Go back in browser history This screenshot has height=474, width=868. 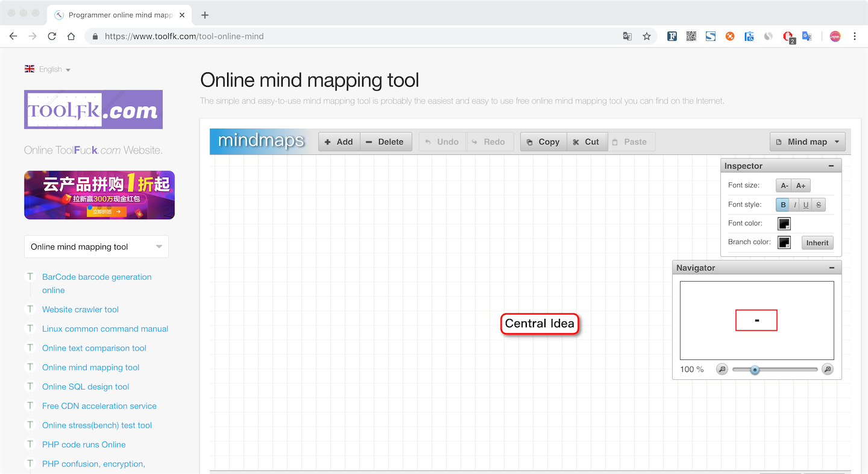tap(13, 36)
